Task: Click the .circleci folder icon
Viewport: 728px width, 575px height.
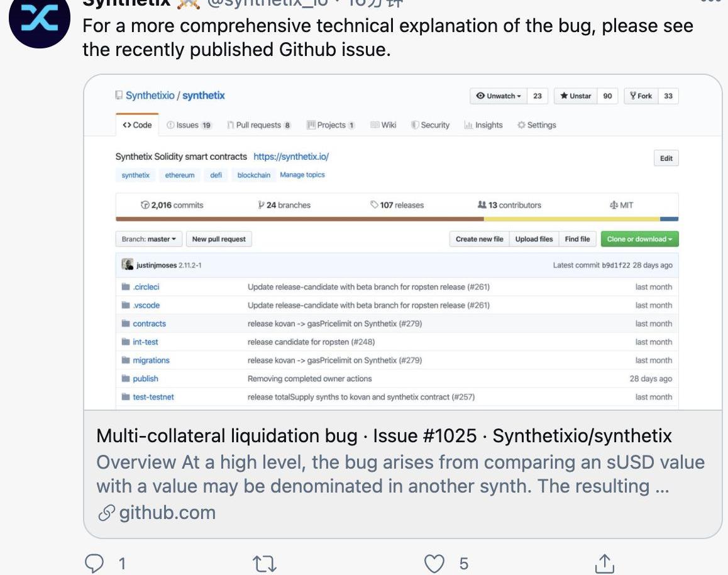Action: (126, 287)
